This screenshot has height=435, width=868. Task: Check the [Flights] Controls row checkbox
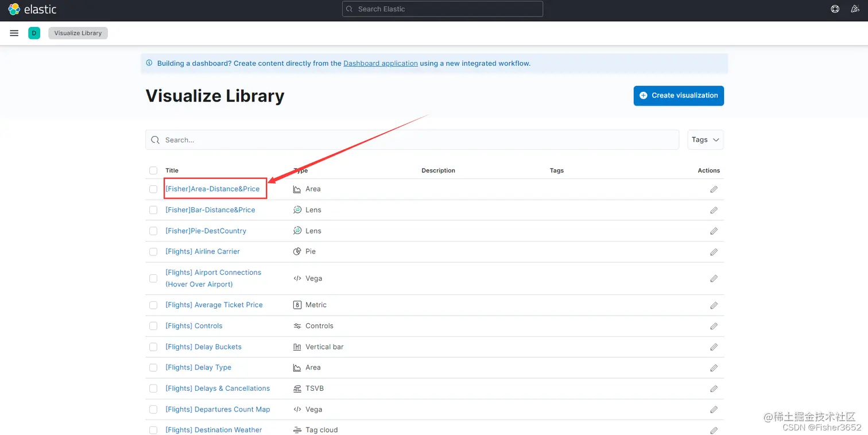tap(153, 326)
